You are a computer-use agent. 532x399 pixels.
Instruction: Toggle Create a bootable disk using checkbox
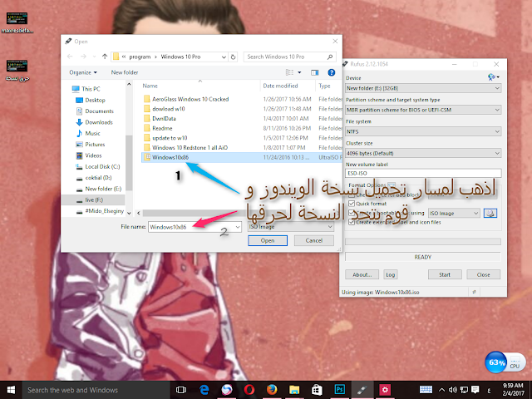tap(352, 213)
